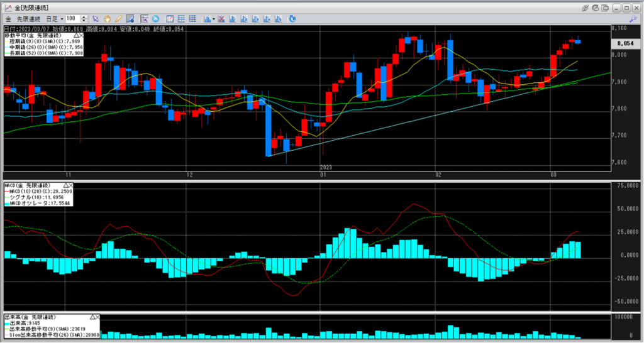
Task: Click the link chain icon in title bar
Action: 586,7
